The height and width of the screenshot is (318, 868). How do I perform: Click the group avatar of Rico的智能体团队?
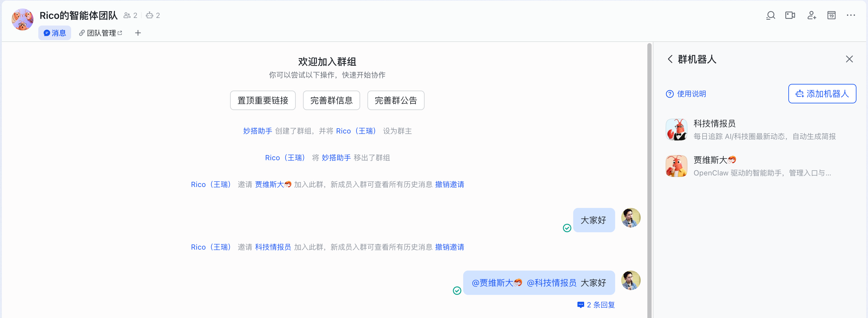[x=22, y=19]
